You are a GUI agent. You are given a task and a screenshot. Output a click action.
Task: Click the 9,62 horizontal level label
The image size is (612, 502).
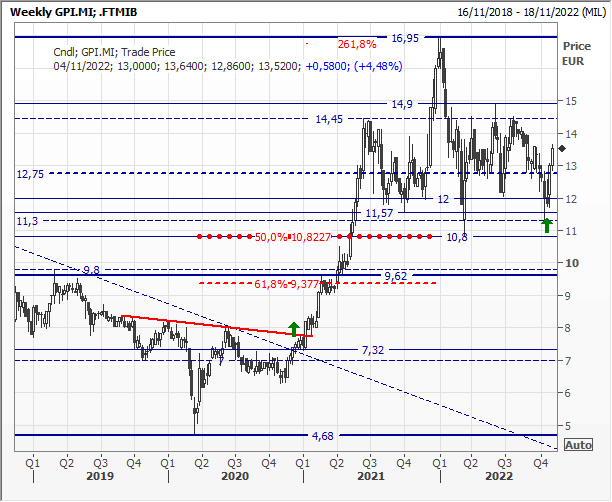click(397, 273)
